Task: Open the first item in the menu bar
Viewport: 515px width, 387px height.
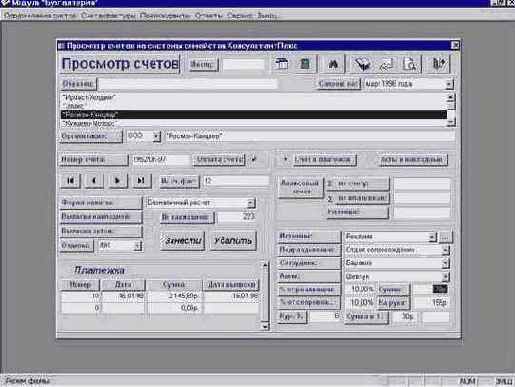Action: [x=41, y=16]
